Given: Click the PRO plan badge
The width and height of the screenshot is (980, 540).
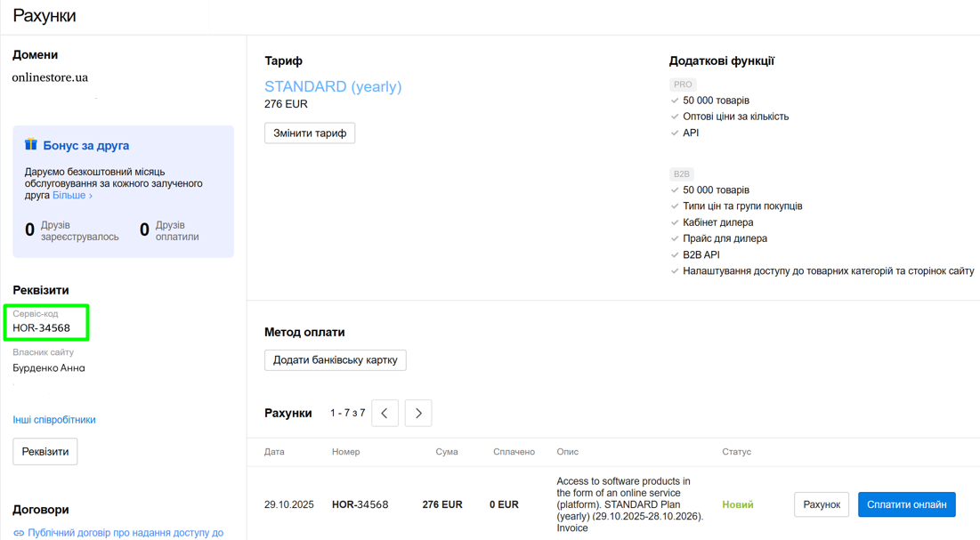Looking at the screenshot, I should (x=683, y=85).
